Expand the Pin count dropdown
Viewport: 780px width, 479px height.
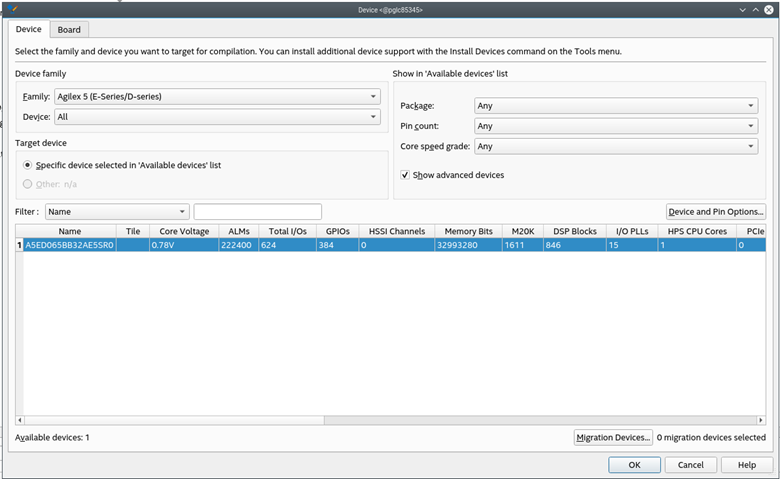pos(615,126)
